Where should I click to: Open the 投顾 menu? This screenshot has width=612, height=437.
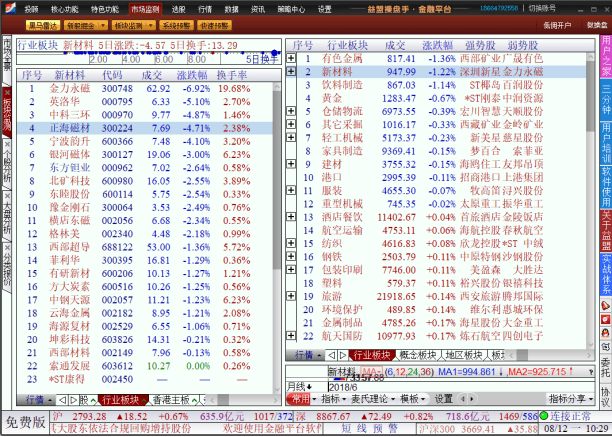pyautogui.click(x=31, y=9)
